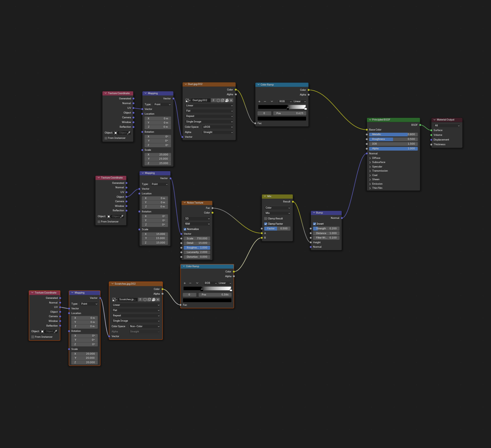Click Lacunarity slider in Noise Texture

click(x=197, y=252)
